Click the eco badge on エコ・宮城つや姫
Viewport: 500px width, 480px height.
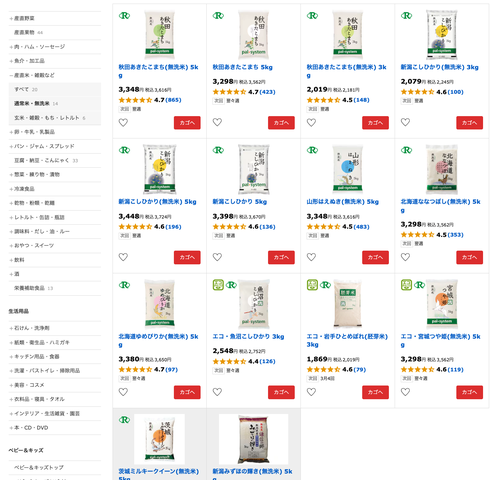[406, 285]
